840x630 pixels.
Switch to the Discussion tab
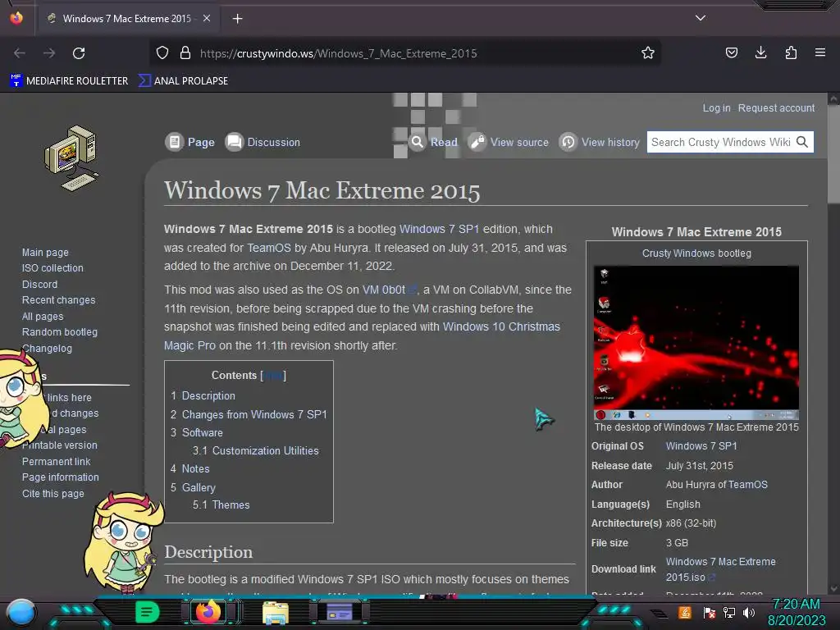262,142
